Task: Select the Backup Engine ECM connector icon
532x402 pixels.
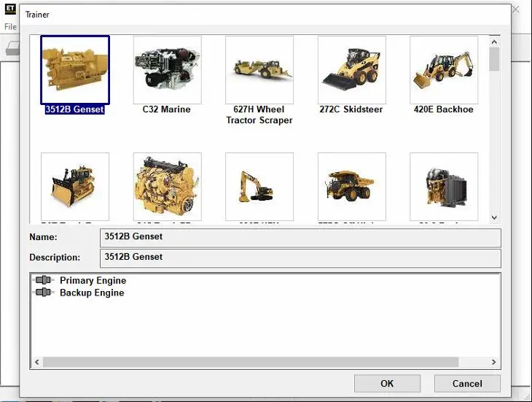Action: pos(44,292)
